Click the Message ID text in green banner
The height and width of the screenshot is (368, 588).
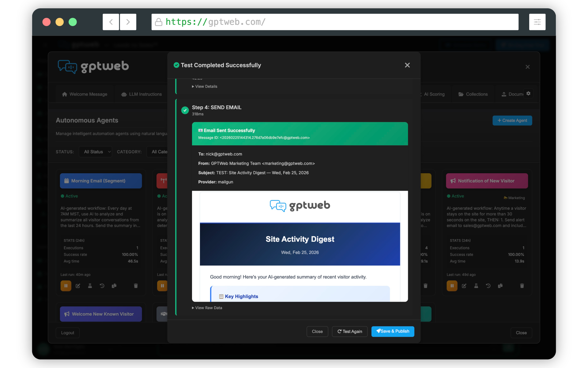click(x=254, y=138)
